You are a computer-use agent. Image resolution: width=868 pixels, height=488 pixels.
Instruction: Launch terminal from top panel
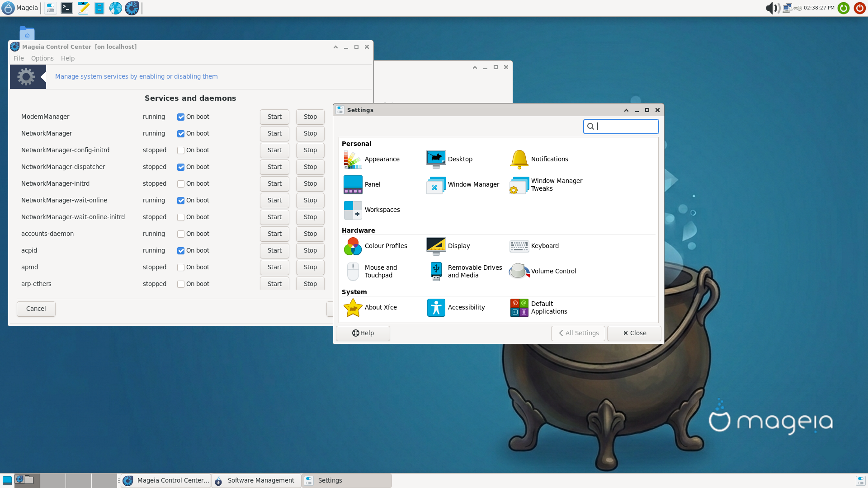[x=67, y=8]
